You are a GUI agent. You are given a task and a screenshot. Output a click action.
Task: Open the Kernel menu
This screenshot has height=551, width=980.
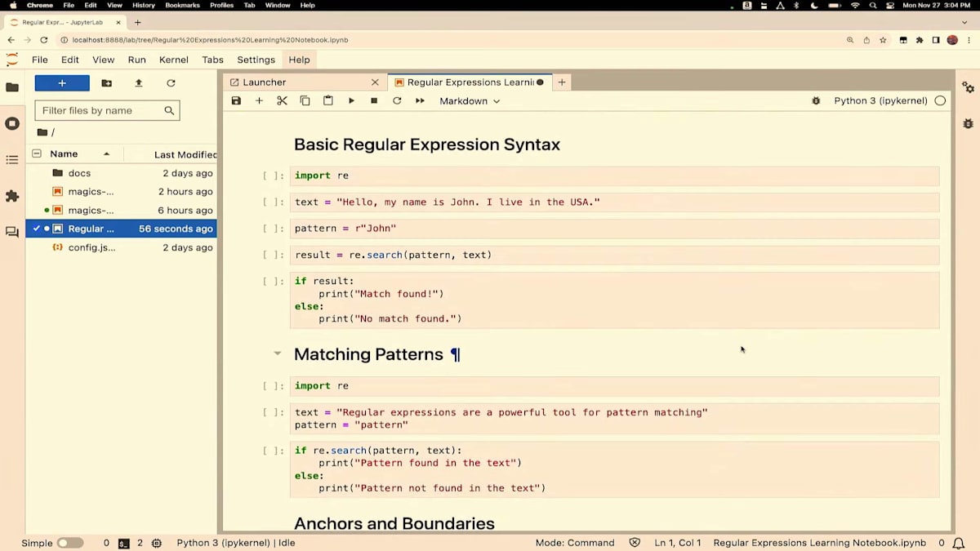pos(174,60)
